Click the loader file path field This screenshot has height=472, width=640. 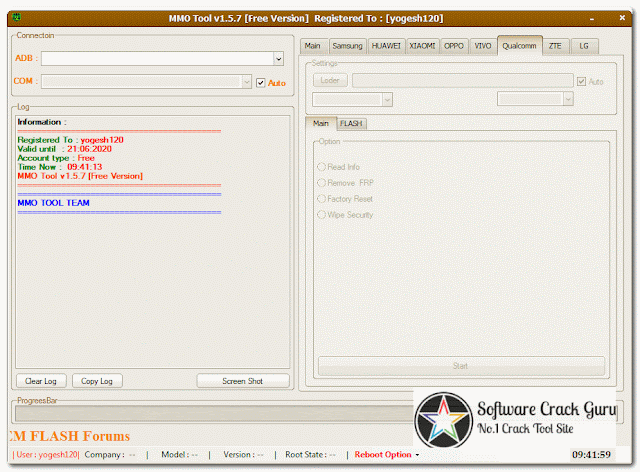point(463,80)
